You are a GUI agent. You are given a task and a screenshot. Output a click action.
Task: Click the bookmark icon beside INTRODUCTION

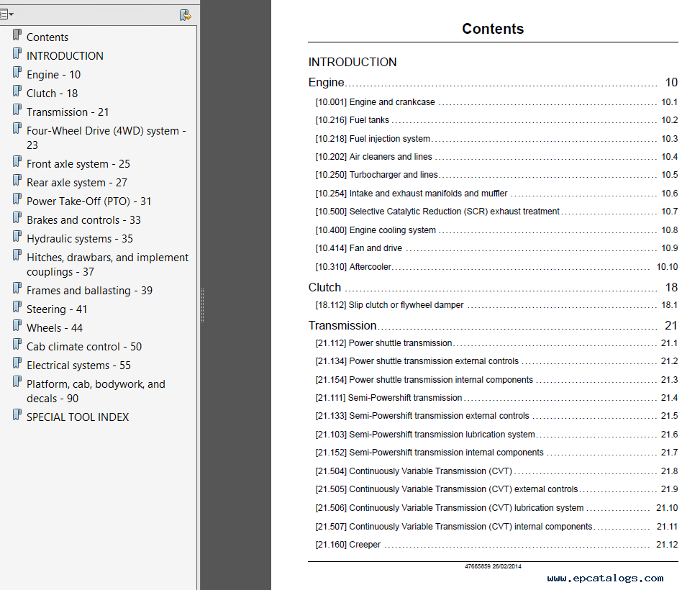click(x=17, y=53)
